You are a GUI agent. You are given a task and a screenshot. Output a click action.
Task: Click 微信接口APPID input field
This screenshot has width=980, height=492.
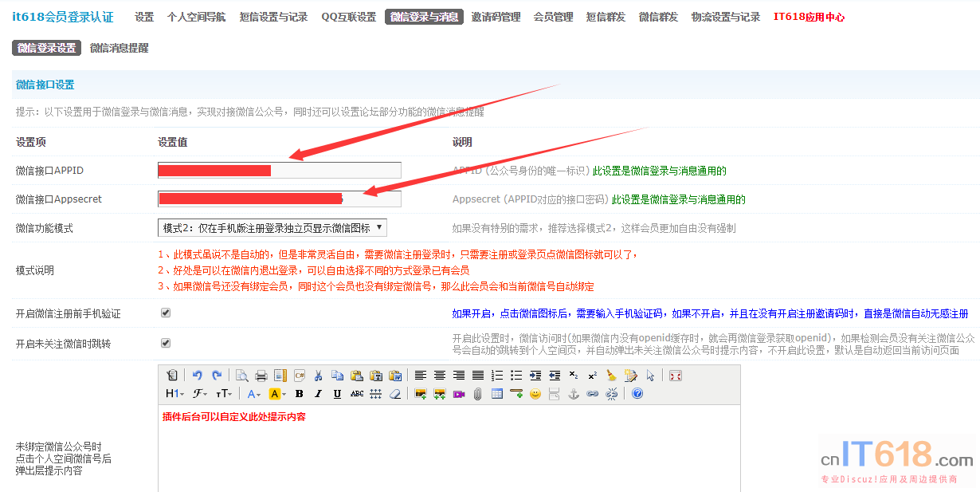point(280,170)
